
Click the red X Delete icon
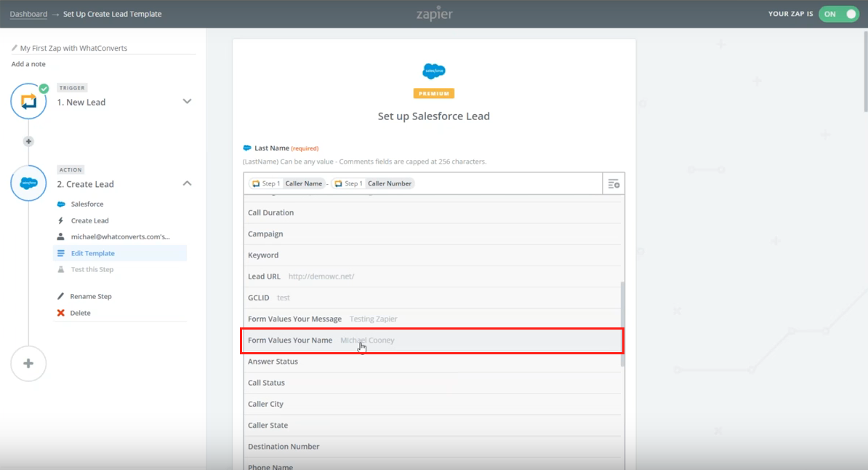(61, 313)
